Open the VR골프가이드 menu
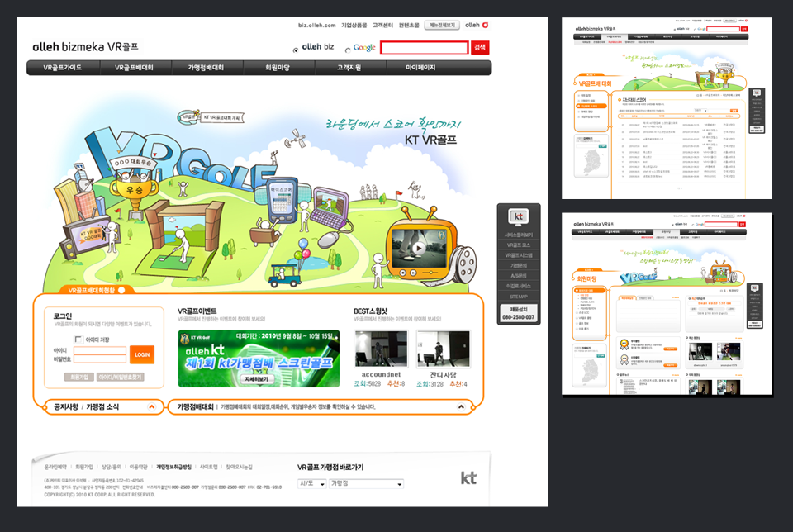The height and width of the screenshot is (532, 793). [x=63, y=68]
